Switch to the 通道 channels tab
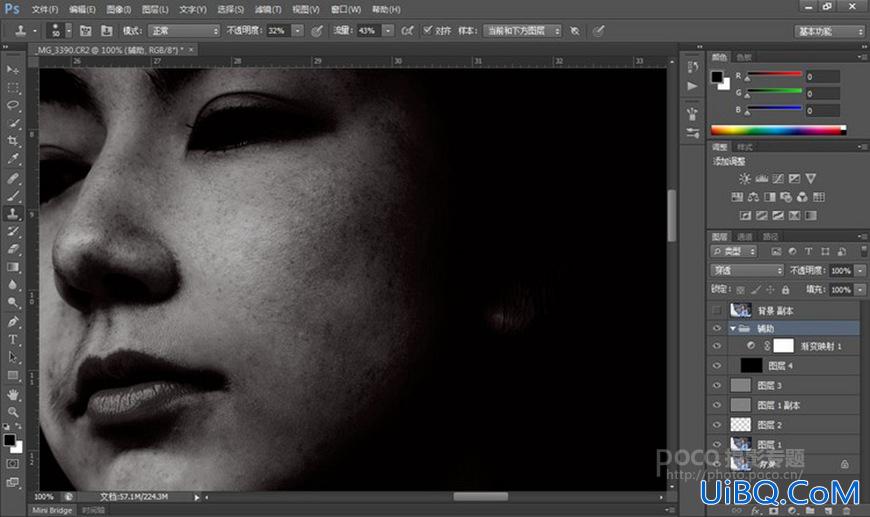870x517 pixels. [745, 237]
